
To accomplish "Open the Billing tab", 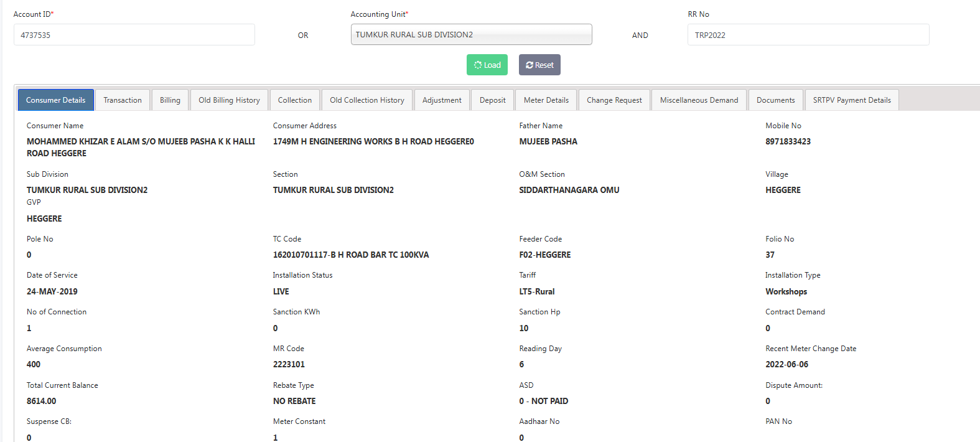I will click(170, 100).
